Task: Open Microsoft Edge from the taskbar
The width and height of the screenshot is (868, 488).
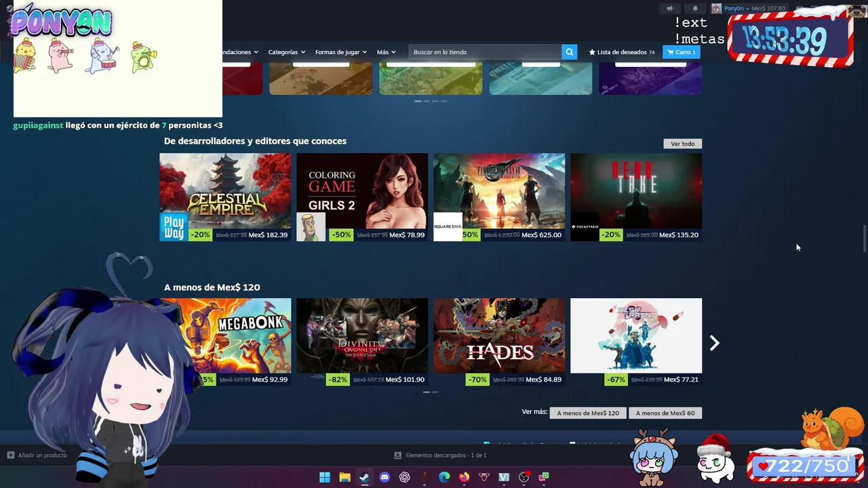Action: click(x=444, y=477)
